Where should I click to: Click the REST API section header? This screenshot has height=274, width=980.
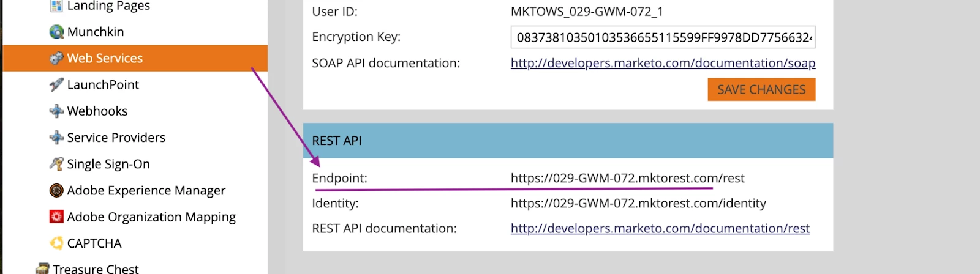(x=567, y=141)
